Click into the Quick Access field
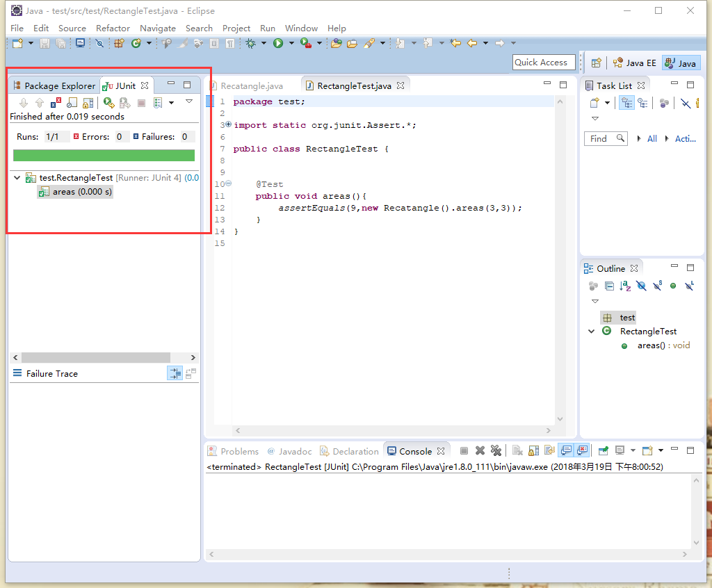Screen dimensions: 712x588 click(x=544, y=62)
